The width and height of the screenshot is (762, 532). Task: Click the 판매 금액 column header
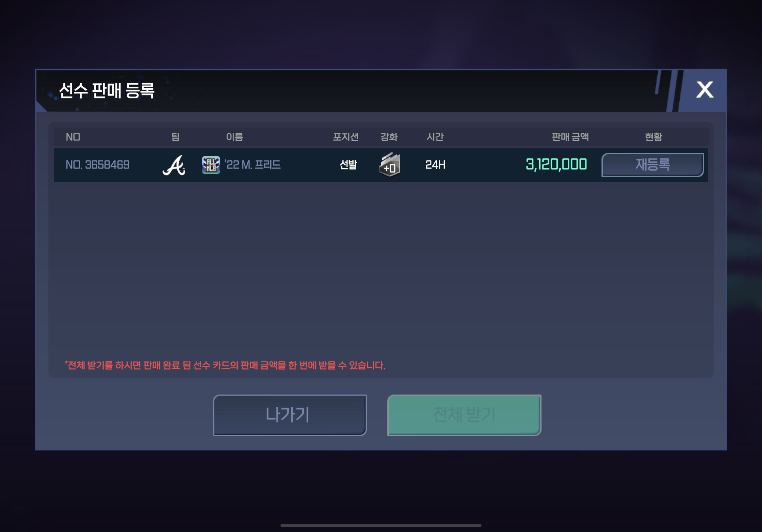click(x=570, y=137)
